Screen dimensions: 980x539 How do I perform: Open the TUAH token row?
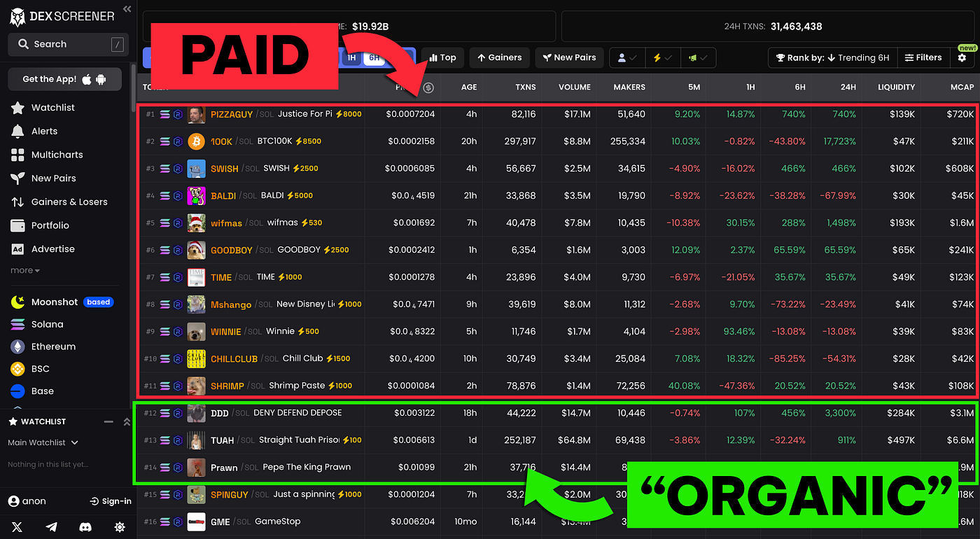click(558, 440)
